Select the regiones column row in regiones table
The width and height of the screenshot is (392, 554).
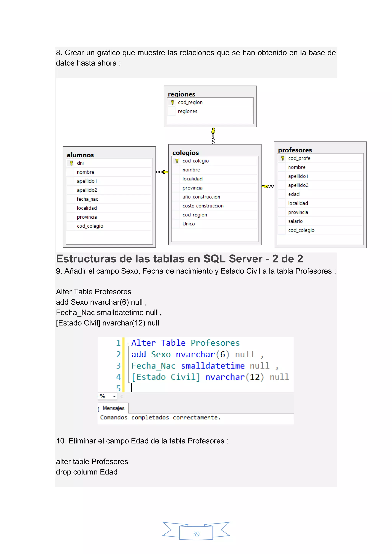(x=210, y=111)
